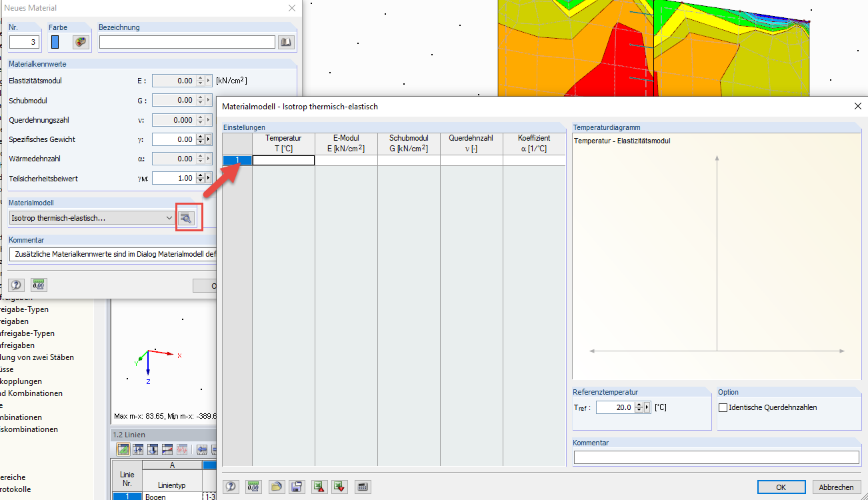The width and height of the screenshot is (868, 500).
Task: Save table entries with disk icon
Action: pyautogui.click(x=297, y=487)
